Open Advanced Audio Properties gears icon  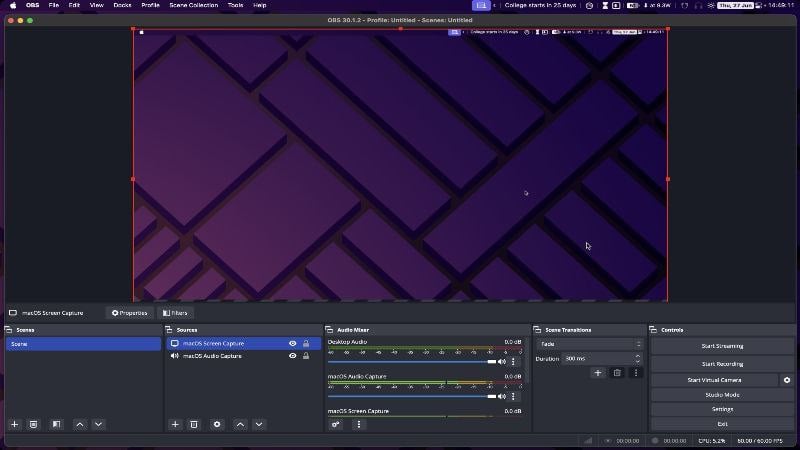click(336, 424)
